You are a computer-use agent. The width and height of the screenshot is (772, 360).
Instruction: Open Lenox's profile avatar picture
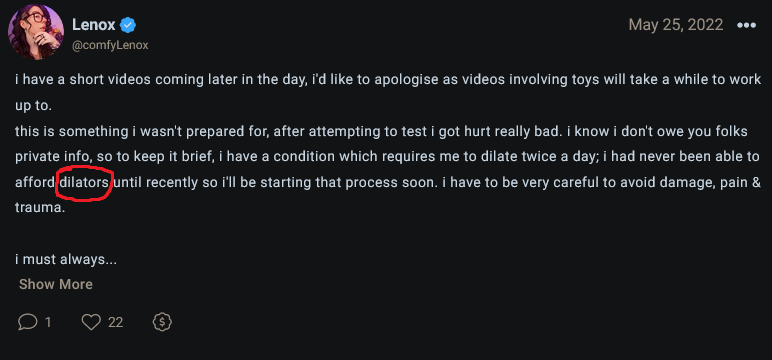pyautogui.click(x=35, y=32)
